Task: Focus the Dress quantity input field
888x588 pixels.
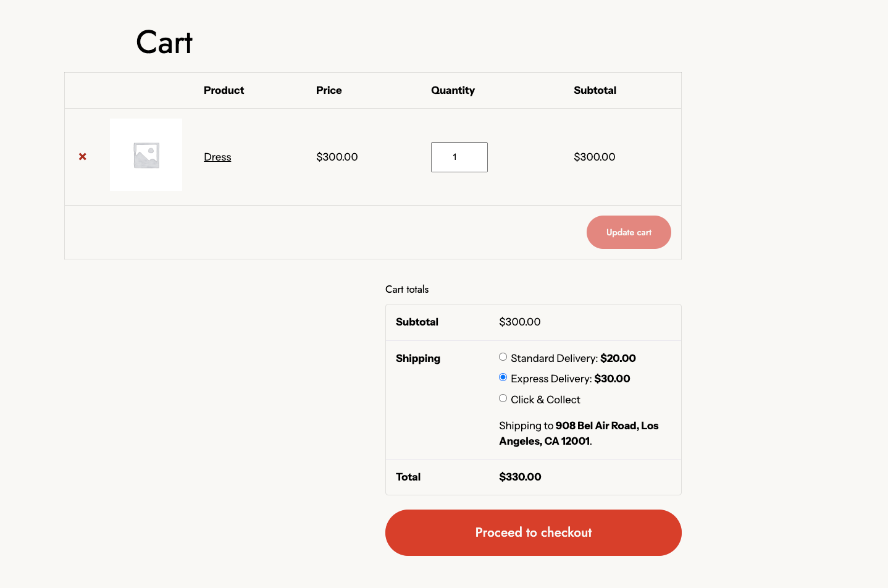Action: [459, 157]
